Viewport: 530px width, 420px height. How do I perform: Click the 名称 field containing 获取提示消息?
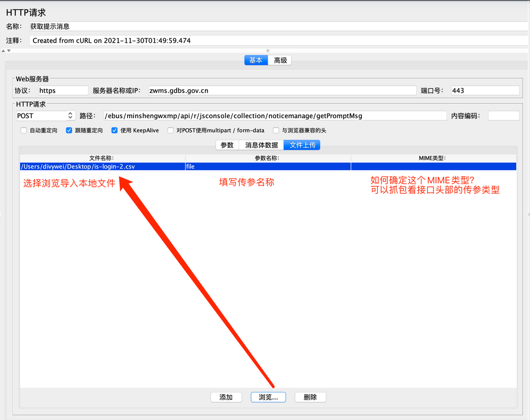click(279, 27)
